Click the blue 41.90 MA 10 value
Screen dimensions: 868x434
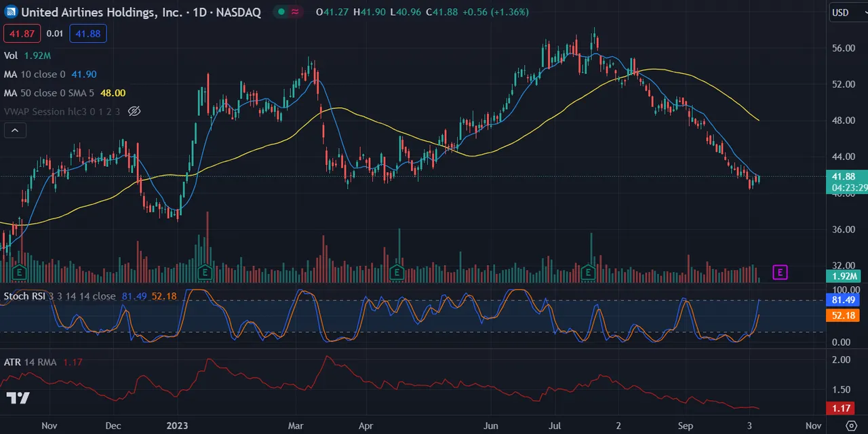point(83,74)
